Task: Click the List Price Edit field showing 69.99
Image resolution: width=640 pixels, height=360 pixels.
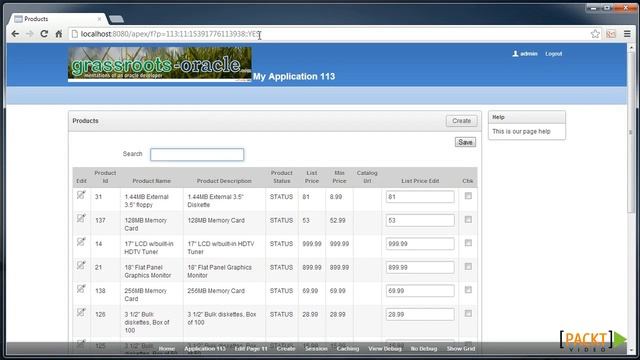Action: click(x=420, y=291)
